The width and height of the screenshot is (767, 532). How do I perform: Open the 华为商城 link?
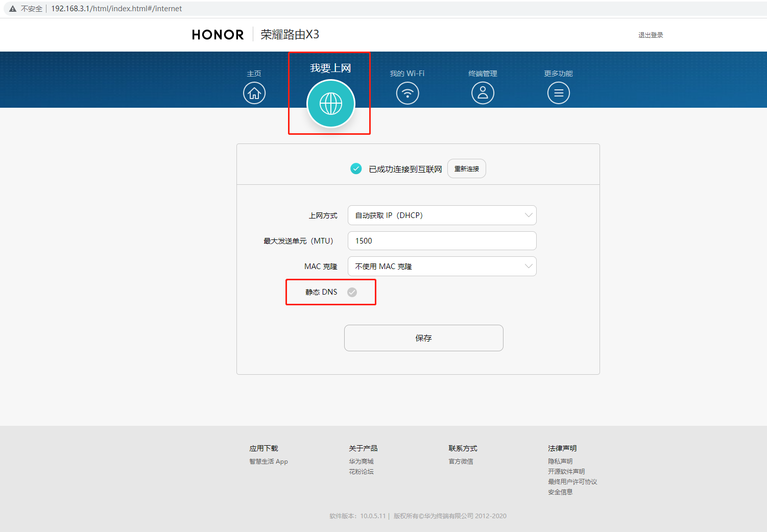point(362,462)
